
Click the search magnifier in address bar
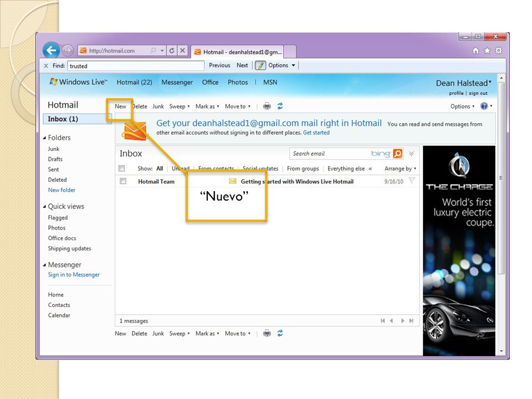coord(153,50)
